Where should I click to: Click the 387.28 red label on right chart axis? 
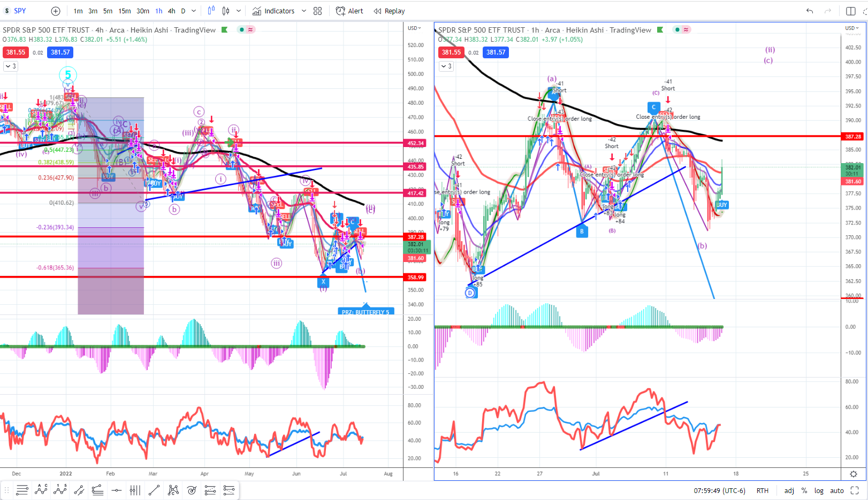[x=853, y=136]
